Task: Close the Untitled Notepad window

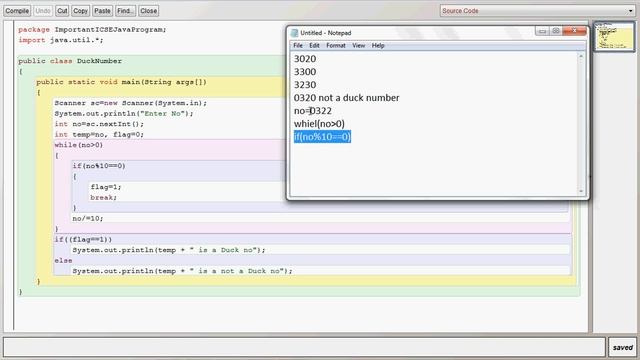Action: (574, 31)
